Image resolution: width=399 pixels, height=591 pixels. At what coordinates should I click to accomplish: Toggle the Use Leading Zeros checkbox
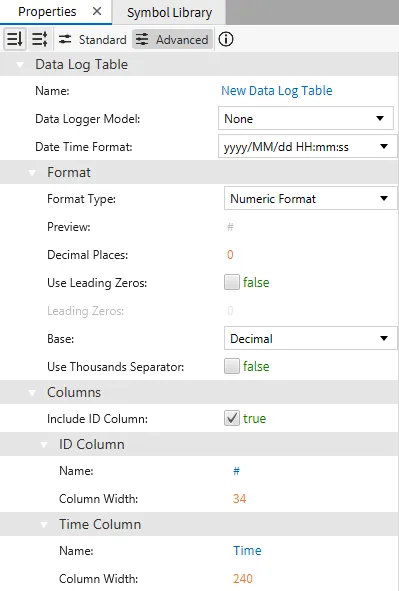coord(232,282)
